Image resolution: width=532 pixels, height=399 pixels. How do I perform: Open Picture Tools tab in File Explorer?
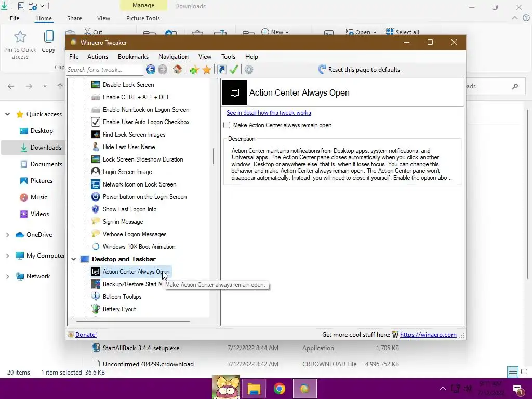pos(143,18)
